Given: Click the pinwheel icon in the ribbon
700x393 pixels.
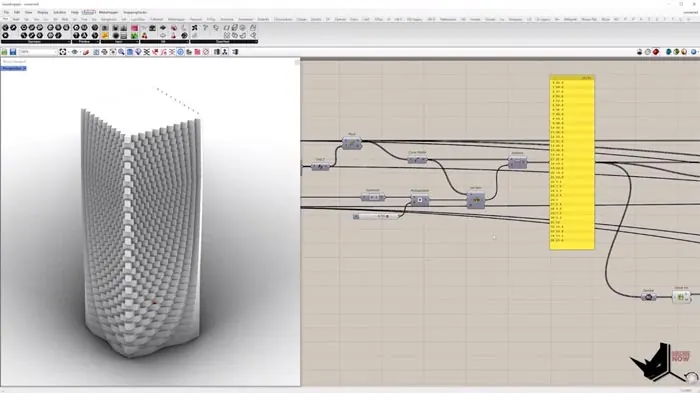Looking at the screenshot, I should [x=195, y=28].
